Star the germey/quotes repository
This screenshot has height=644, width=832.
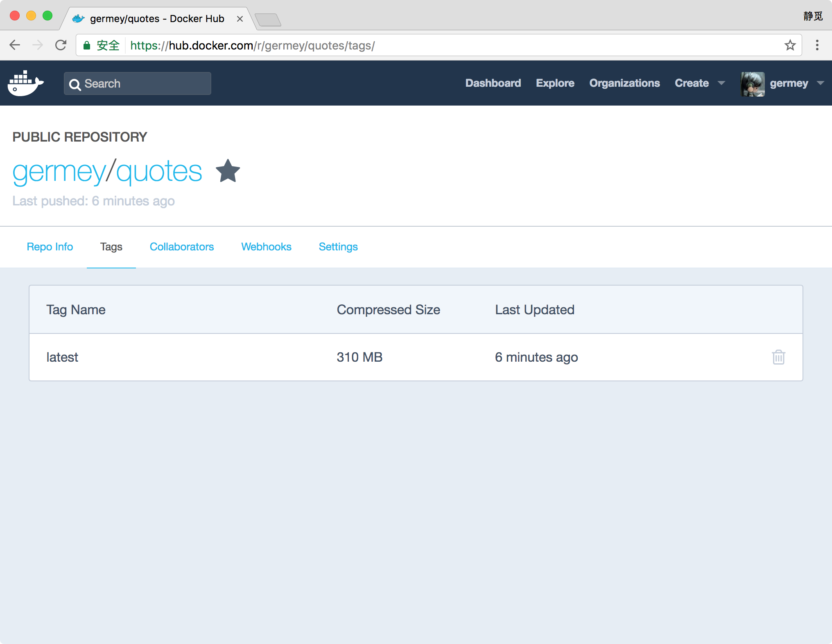tap(228, 171)
